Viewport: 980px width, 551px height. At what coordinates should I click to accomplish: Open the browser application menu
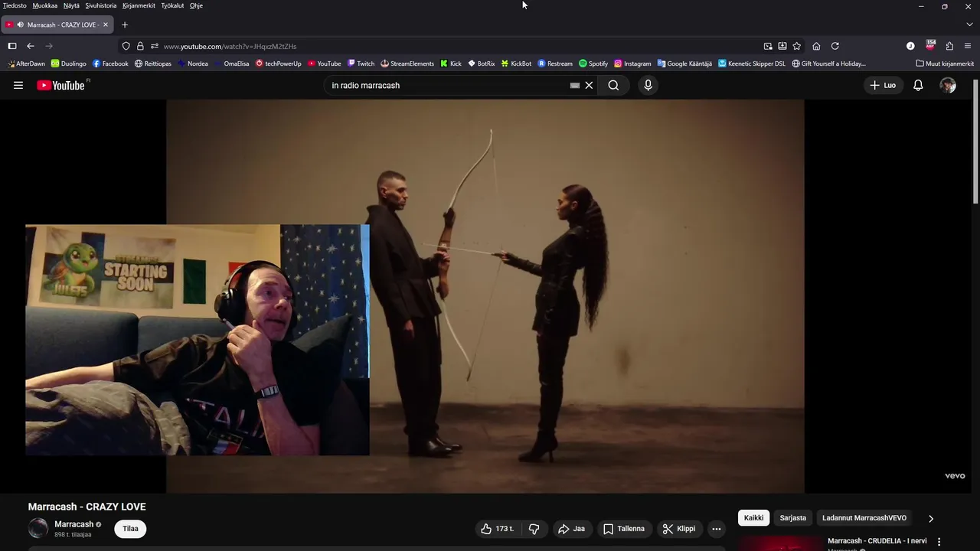tap(968, 46)
